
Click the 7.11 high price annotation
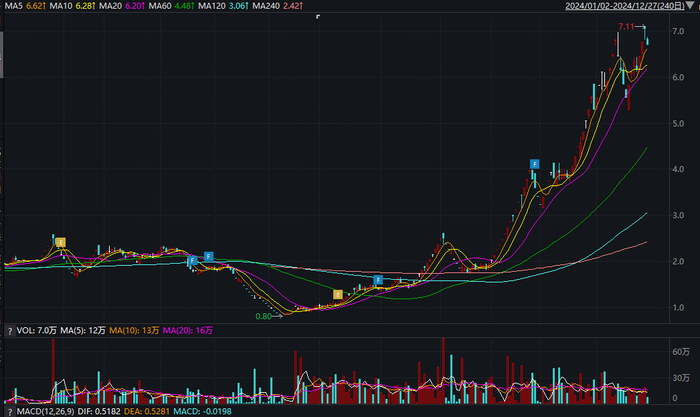click(626, 27)
